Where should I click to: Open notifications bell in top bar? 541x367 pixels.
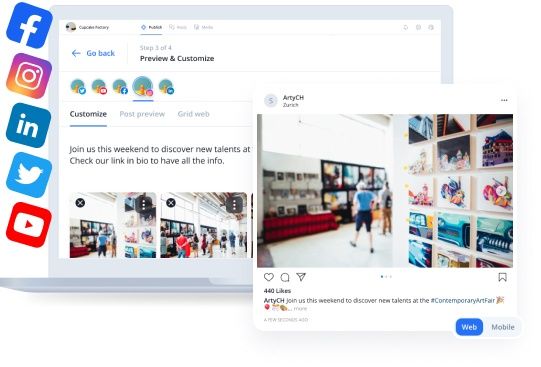coord(406,27)
